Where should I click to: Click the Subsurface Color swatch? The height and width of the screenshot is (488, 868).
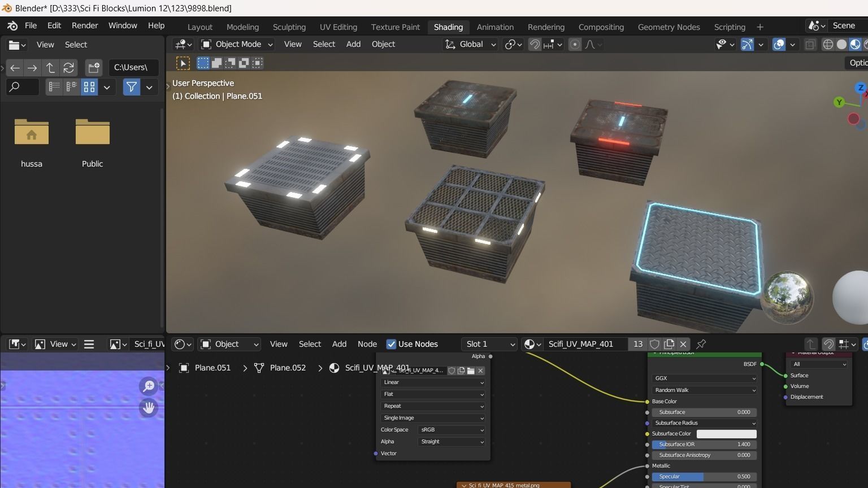coord(726,434)
